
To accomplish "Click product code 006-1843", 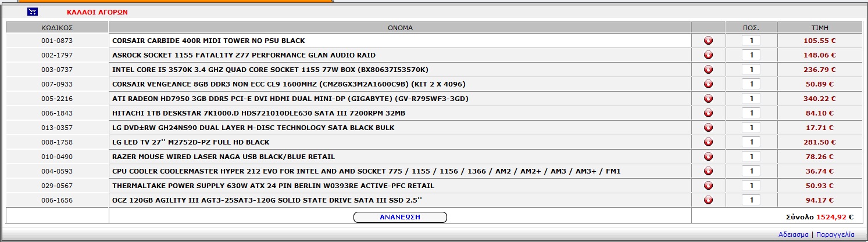I will (57, 113).
